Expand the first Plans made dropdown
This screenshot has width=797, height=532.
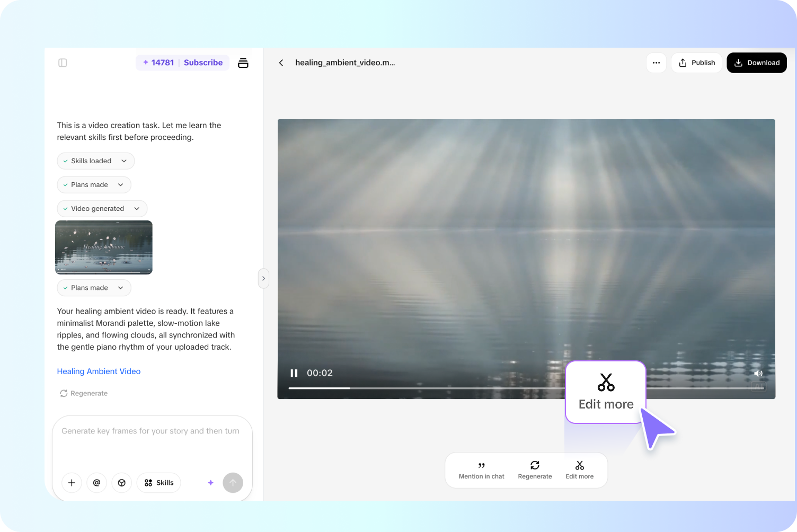click(x=94, y=185)
